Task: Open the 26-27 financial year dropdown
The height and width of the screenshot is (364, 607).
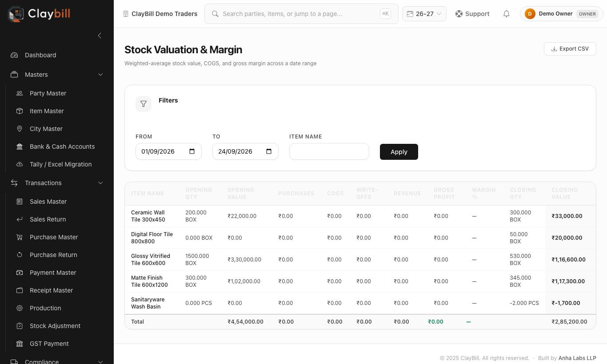Action: (424, 14)
